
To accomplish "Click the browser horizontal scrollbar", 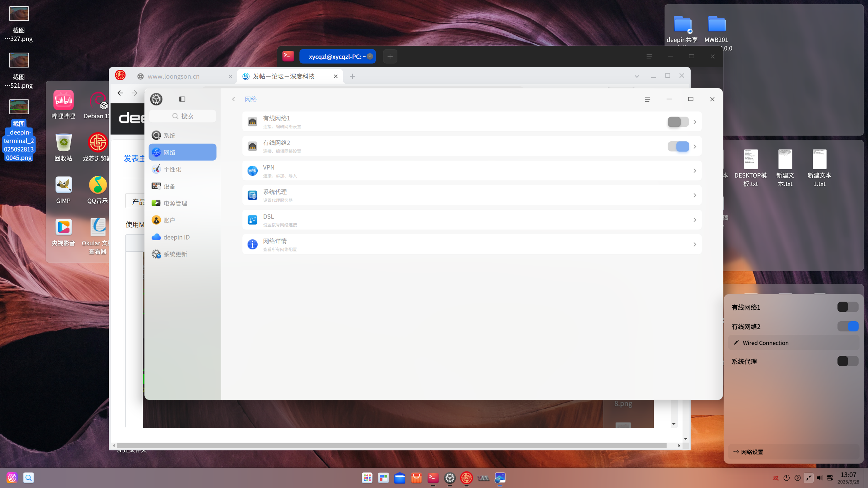I will click(x=392, y=446).
